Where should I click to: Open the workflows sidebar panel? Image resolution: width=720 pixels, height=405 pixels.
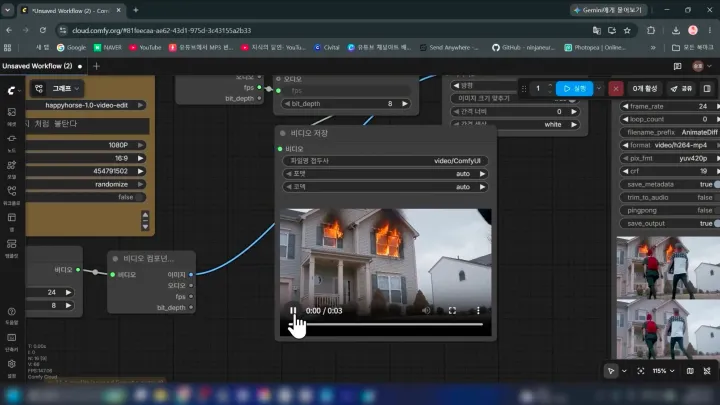11,194
